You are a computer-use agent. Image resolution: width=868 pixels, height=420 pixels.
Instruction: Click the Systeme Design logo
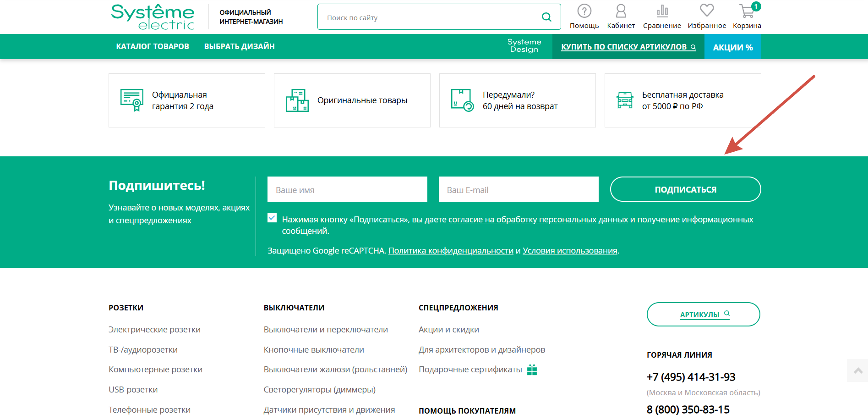tap(524, 46)
